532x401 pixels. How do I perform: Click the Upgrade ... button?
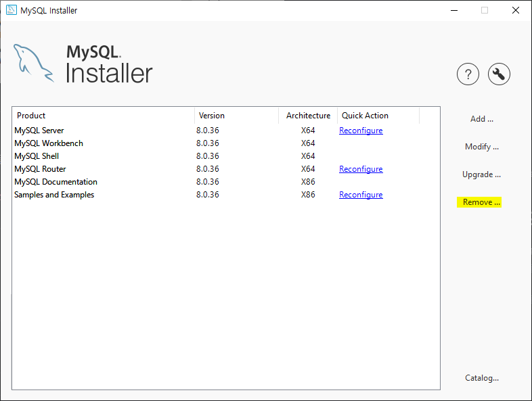pyautogui.click(x=481, y=174)
